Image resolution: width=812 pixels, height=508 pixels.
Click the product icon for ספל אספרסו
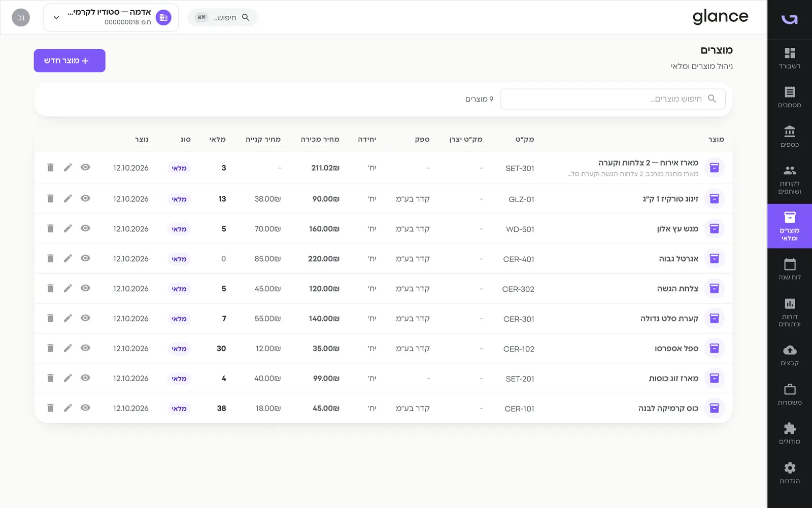(714, 348)
